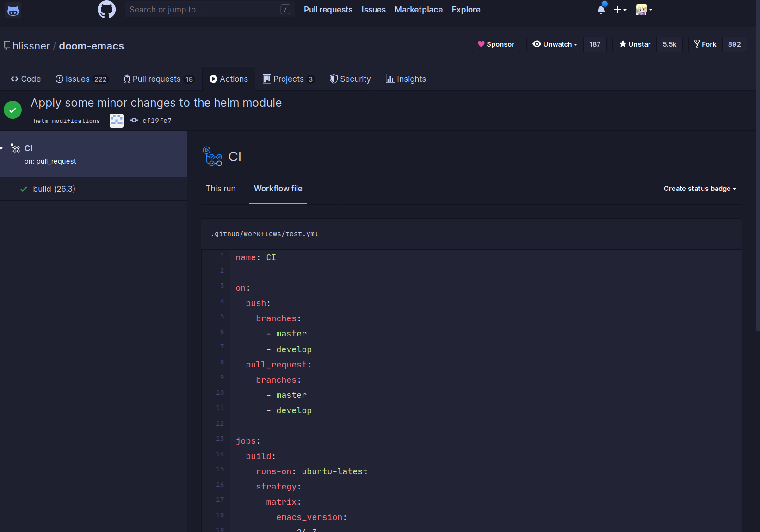This screenshot has height=532, width=760.
Task: Open the Create status badge dropdown
Action: tap(699, 189)
